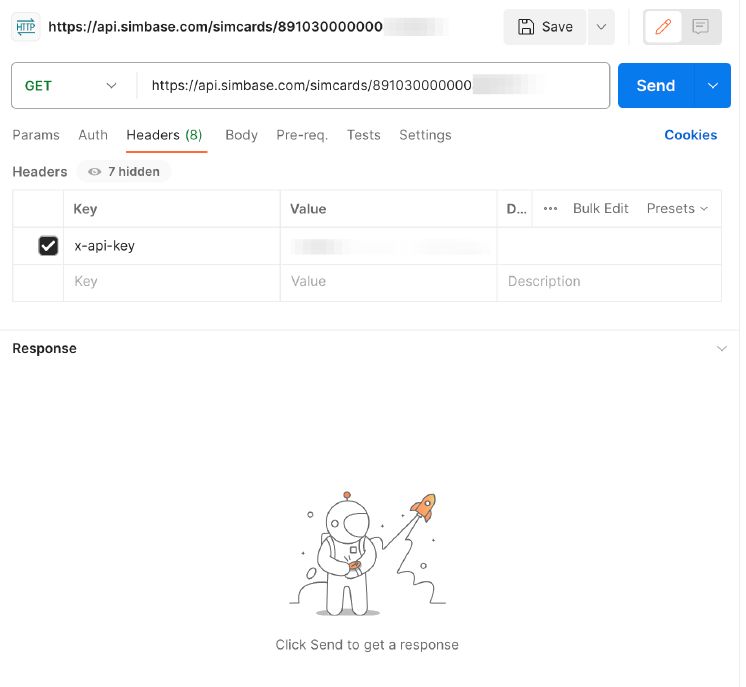
Task: Click the Response section label
Action: point(44,348)
